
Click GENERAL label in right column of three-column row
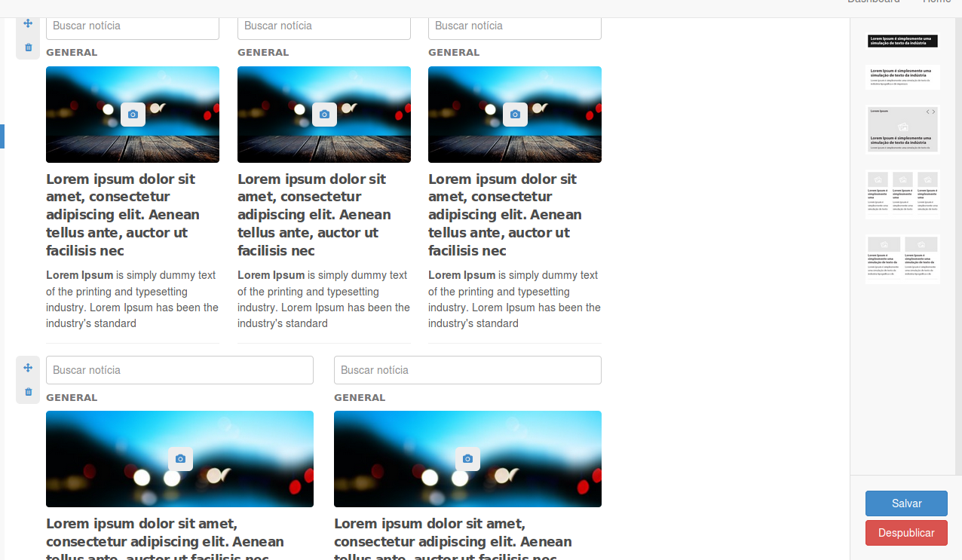pos(454,53)
